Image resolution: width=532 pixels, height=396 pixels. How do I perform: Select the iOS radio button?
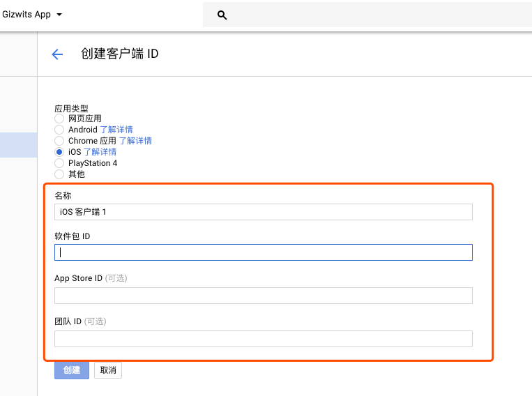[59, 152]
